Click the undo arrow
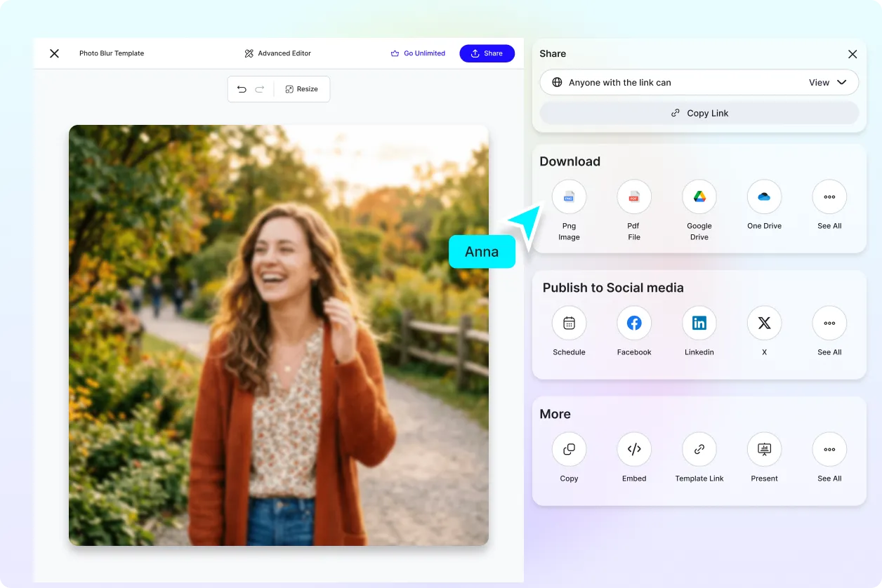Image resolution: width=882 pixels, height=588 pixels. (x=242, y=89)
